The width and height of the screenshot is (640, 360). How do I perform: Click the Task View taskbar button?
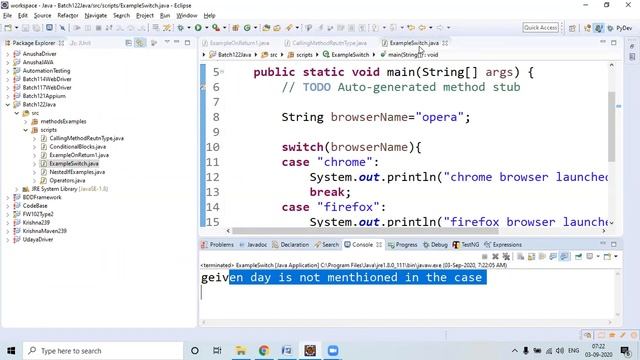[217, 350]
